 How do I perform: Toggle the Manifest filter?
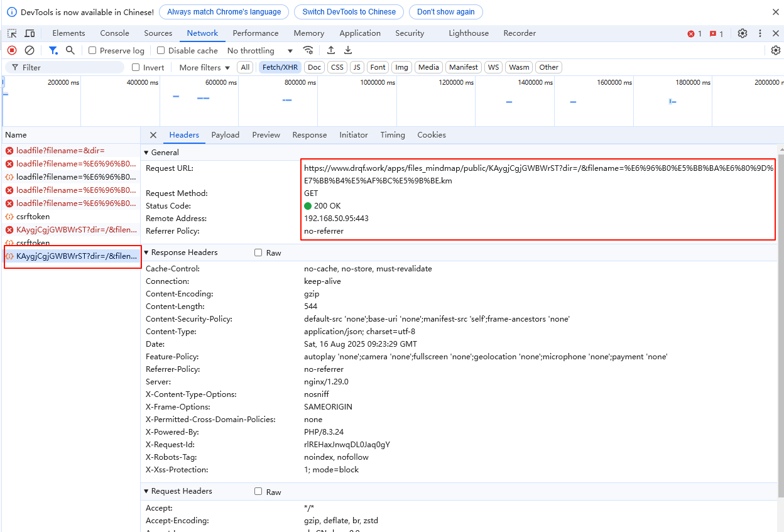(464, 67)
